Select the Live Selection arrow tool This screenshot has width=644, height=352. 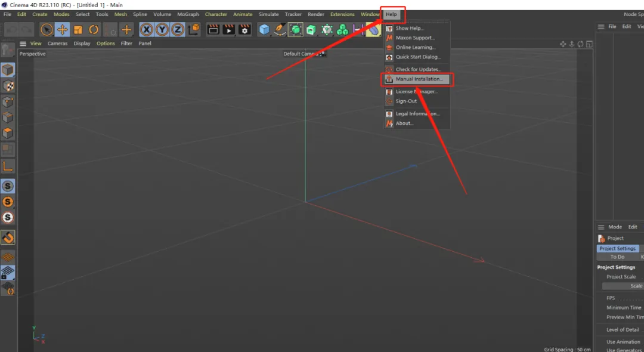click(x=47, y=30)
